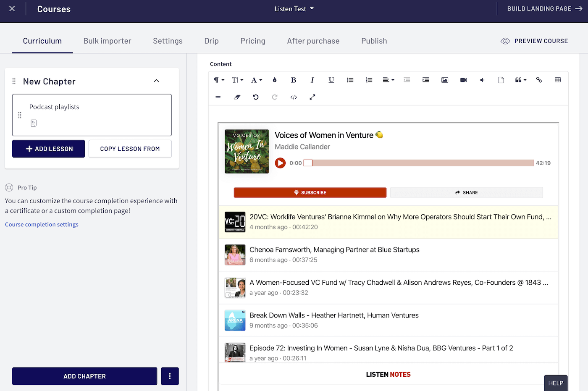The height and width of the screenshot is (391, 588).
Task: Expand the editor to fullscreen
Action: pos(312,97)
